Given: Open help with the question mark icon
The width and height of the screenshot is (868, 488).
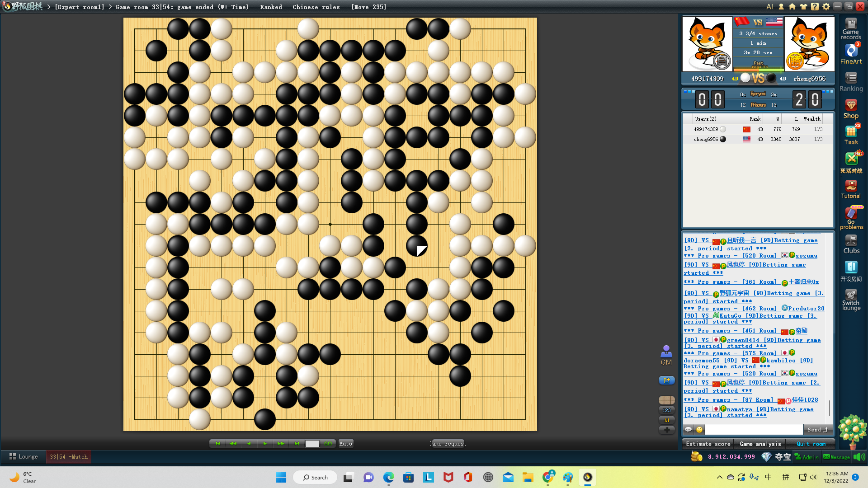Looking at the screenshot, I should point(815,7).
